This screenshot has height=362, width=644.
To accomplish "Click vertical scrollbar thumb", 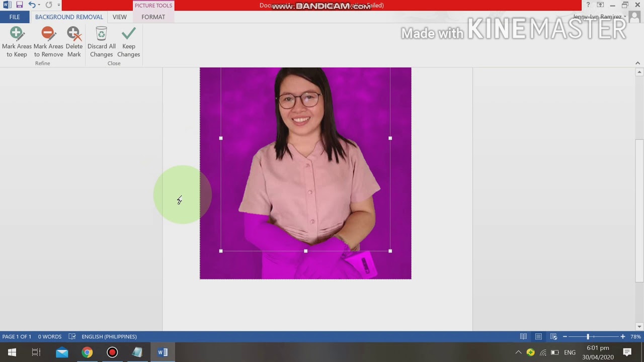I will click(x=639, y=210).
